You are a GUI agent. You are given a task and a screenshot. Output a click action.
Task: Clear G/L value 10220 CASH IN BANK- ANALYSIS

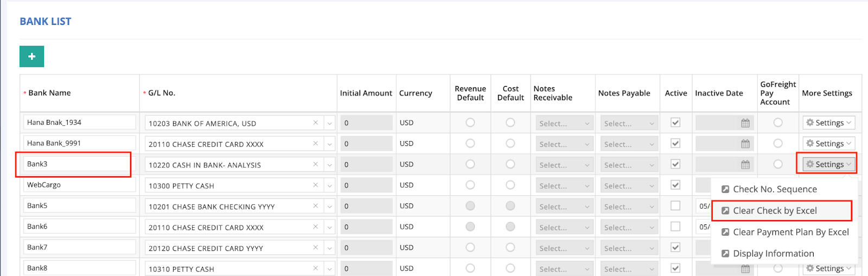[x=315, y=164]
